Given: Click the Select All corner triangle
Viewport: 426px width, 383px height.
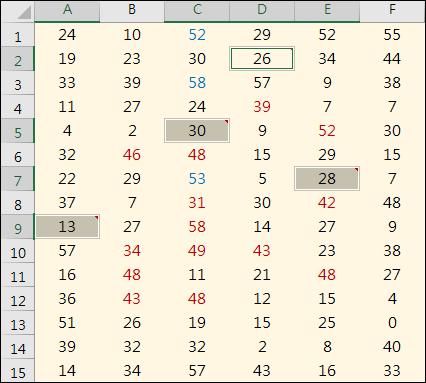Looking at the screenshot, I should [24, 13].
